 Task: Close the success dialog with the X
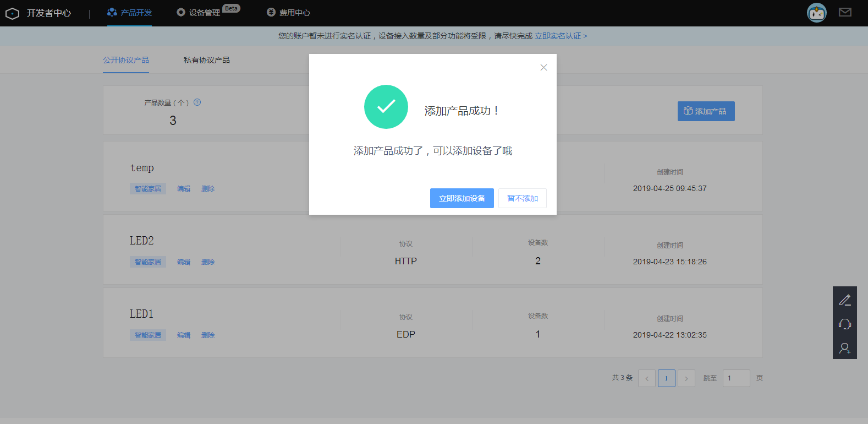543,67
